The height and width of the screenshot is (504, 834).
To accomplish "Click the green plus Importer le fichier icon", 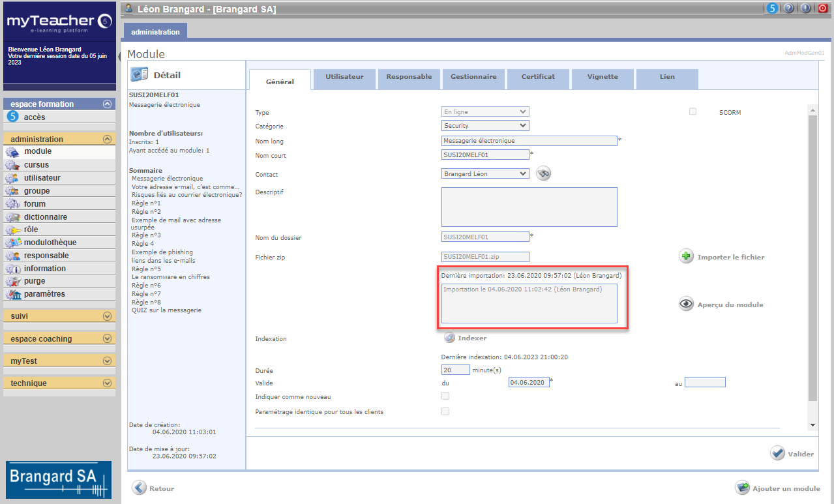I will click(x=686, y=256).
